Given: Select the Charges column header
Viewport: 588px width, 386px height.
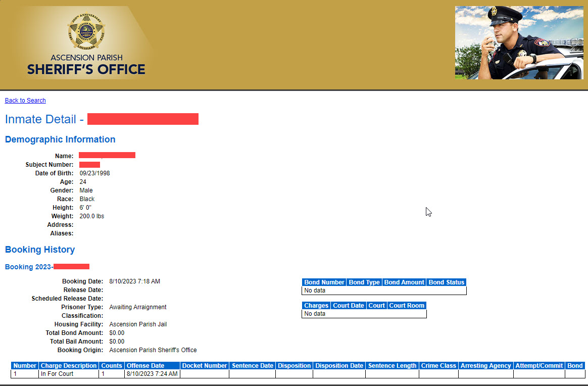Looking at the screenshot, I should (316, 306).
